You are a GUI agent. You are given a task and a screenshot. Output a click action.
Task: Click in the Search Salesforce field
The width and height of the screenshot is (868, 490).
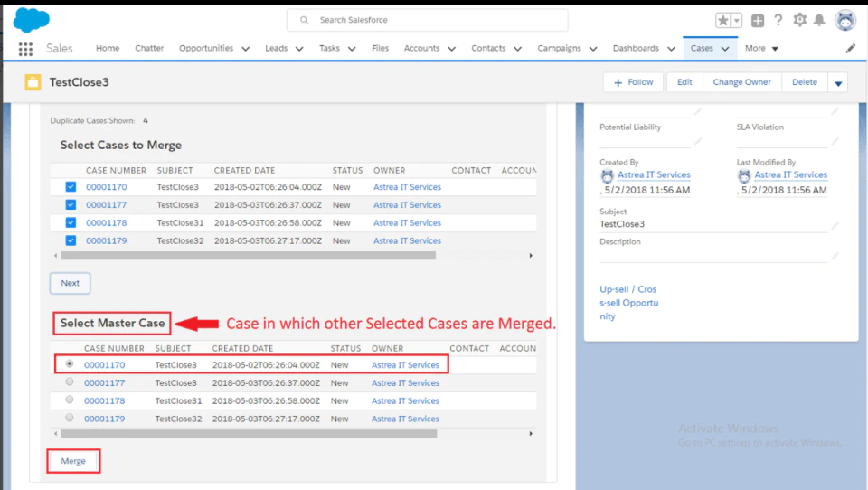tap(428, 20)
